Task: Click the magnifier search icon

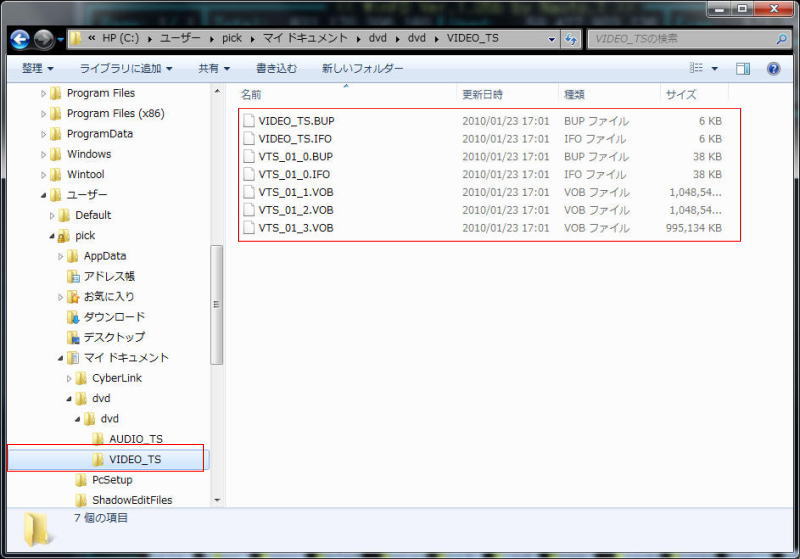Action: coord(781,39)
